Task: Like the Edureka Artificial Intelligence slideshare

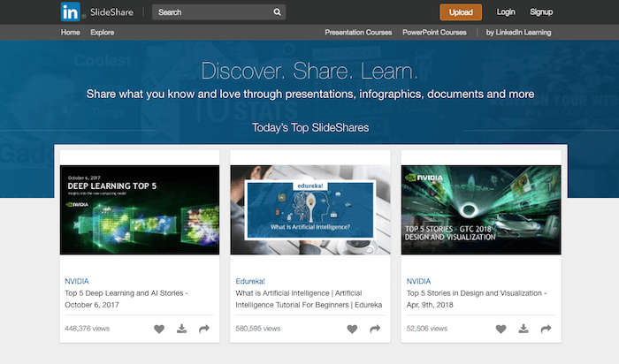Action: pos(352,329)
